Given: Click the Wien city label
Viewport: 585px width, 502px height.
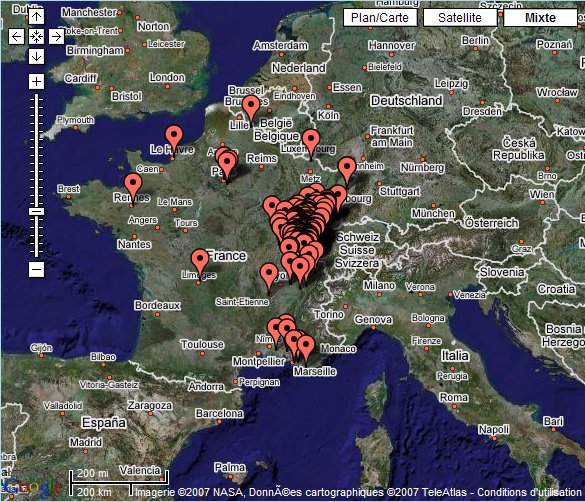Looking at the screenshot, I should pyautogui.click(x=542, y=194).
